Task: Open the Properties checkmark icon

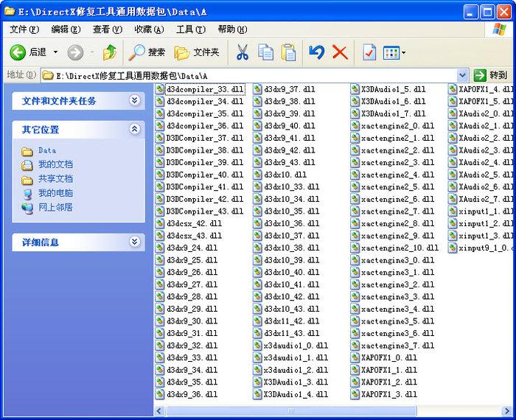Action: point(369,52)
